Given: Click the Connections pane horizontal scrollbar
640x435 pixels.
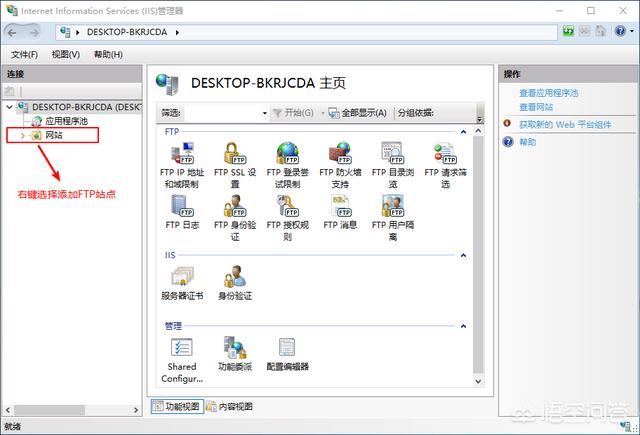Looking at the screenshot, I should point(49,410).
